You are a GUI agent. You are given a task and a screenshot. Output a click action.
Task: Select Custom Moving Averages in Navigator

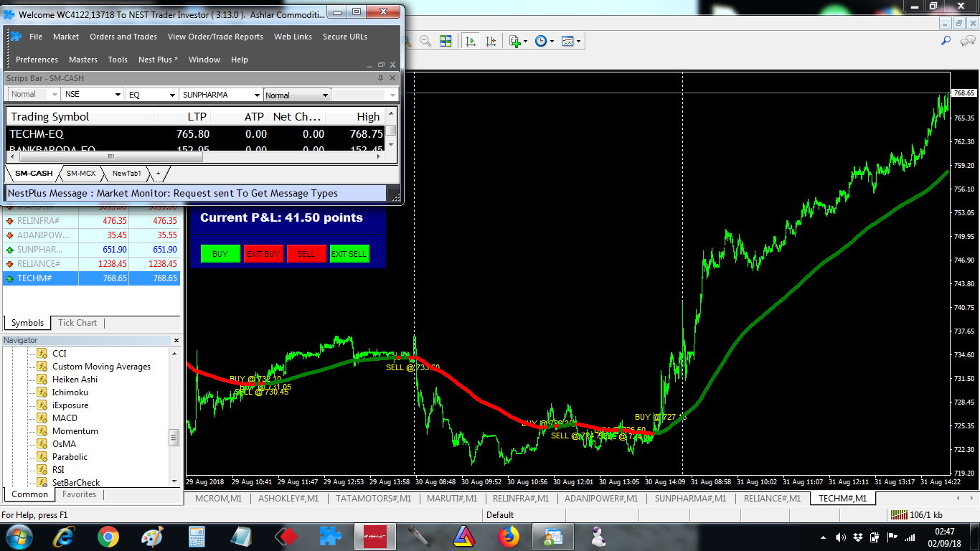coord(101,367)
